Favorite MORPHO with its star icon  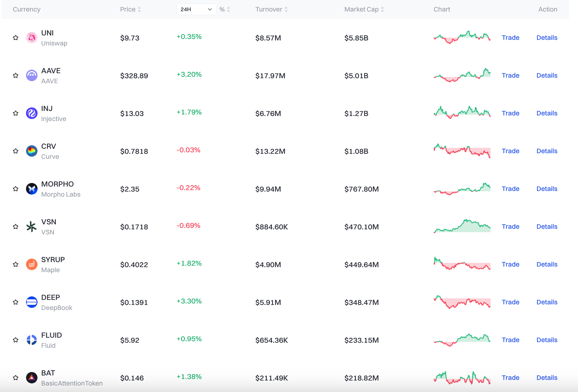(x=16, y=189)
